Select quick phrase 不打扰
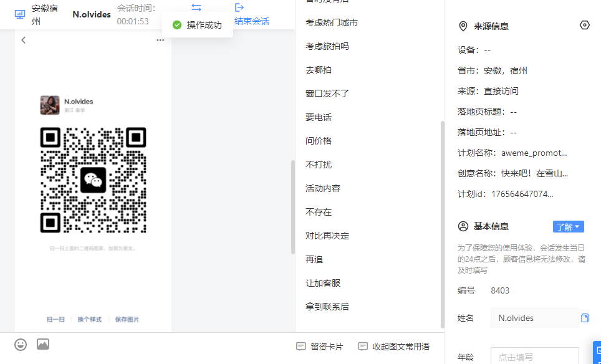Image resolution: width=601 pixels, height=364 pixels. [x=319, y=165]
